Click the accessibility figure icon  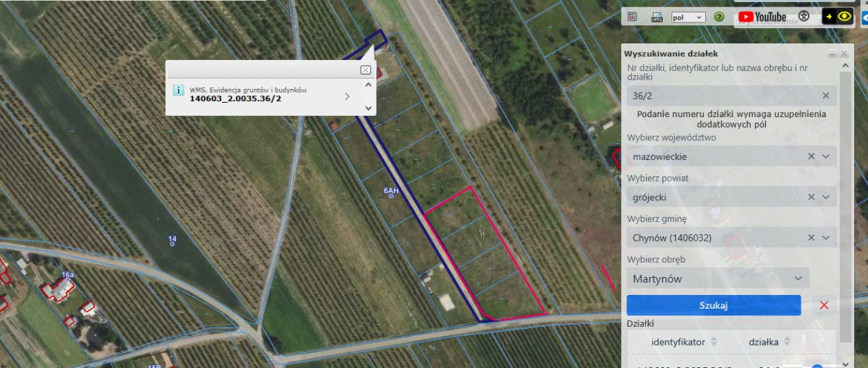point(804,16)
